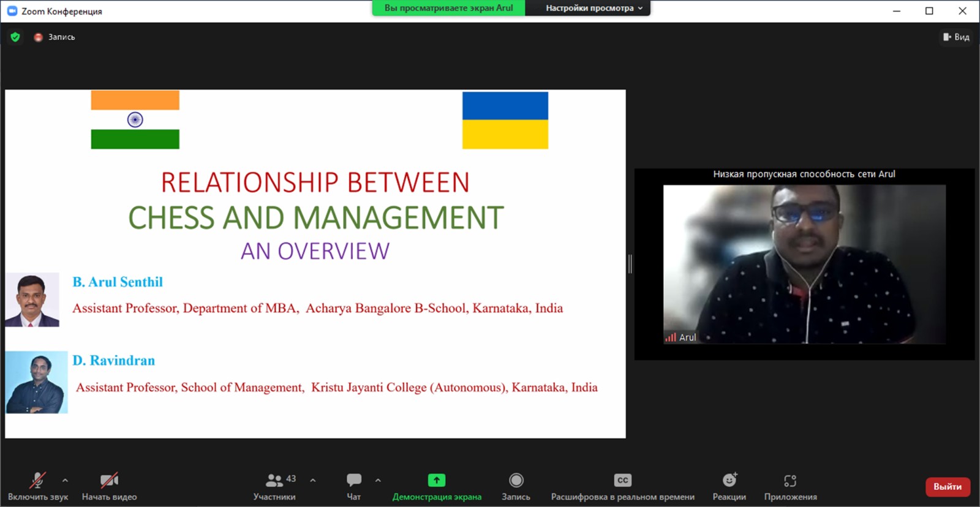Click the green encryption shield icon
The width and height of the screenshot is (980, 507).
(x=15, y=37)
